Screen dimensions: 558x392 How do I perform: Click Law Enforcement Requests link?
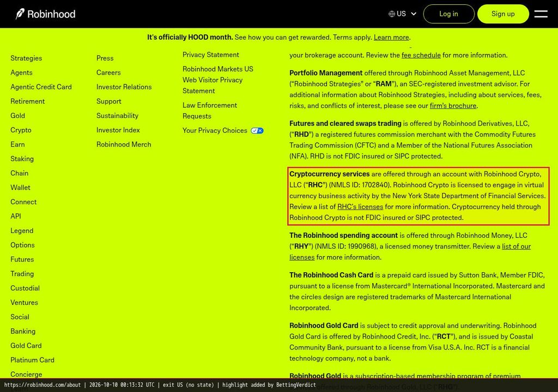[210, 111]
